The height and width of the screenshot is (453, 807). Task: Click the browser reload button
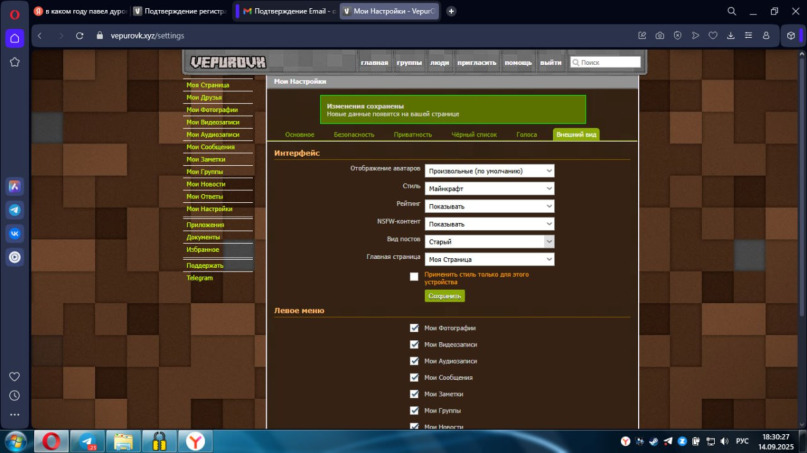point(81,35)
